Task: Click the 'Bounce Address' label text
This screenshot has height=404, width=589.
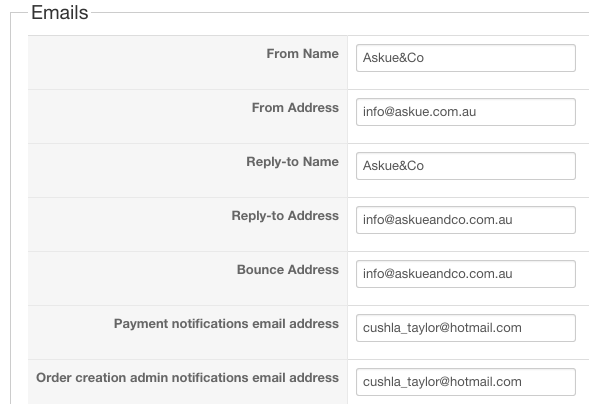Action: click(x=288, y=270)
